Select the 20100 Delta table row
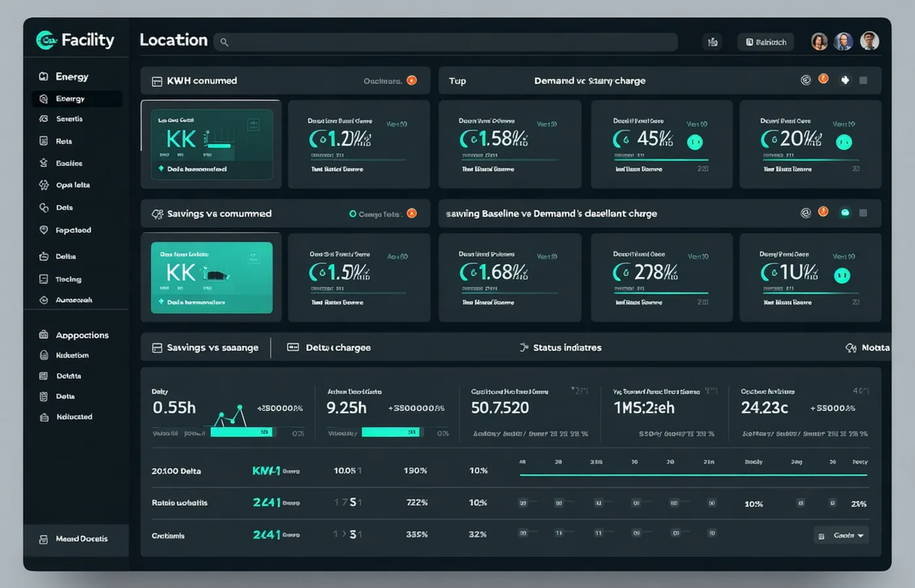Screen dimensions: 915x588 [510, 471]
